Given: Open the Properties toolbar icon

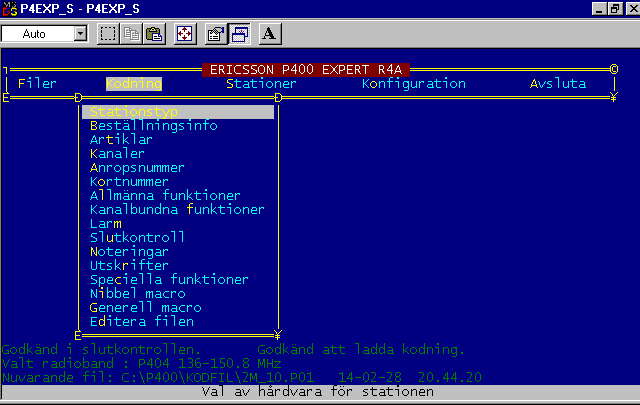Looking at the screenshot, I should 216,34.
